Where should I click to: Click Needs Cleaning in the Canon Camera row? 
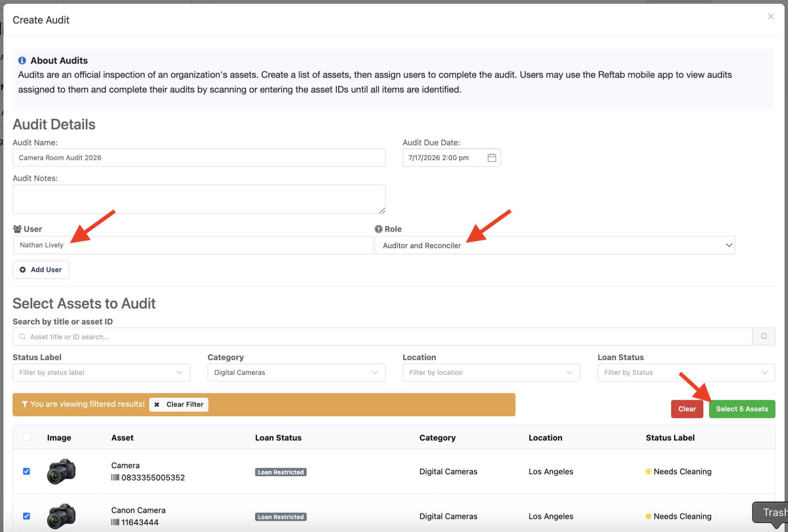[x=683, y=516]
